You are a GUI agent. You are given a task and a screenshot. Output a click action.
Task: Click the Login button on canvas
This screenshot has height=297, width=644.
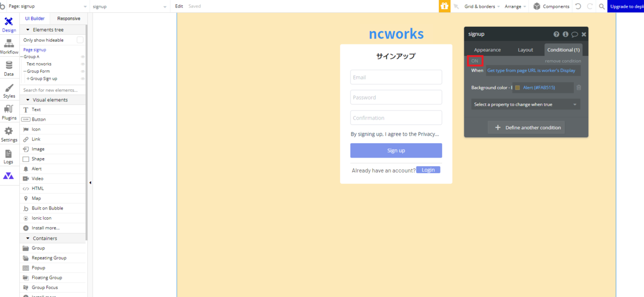[428, 170]
